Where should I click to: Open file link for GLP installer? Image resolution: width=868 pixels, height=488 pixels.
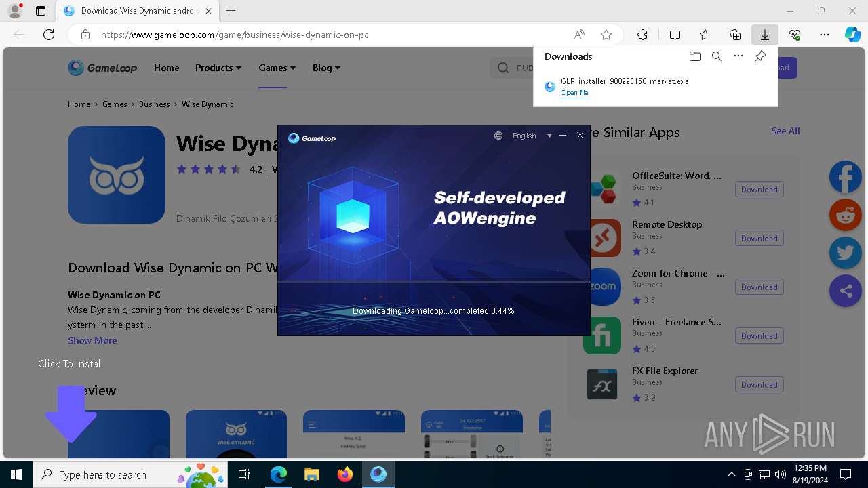(x=574, y=93)
